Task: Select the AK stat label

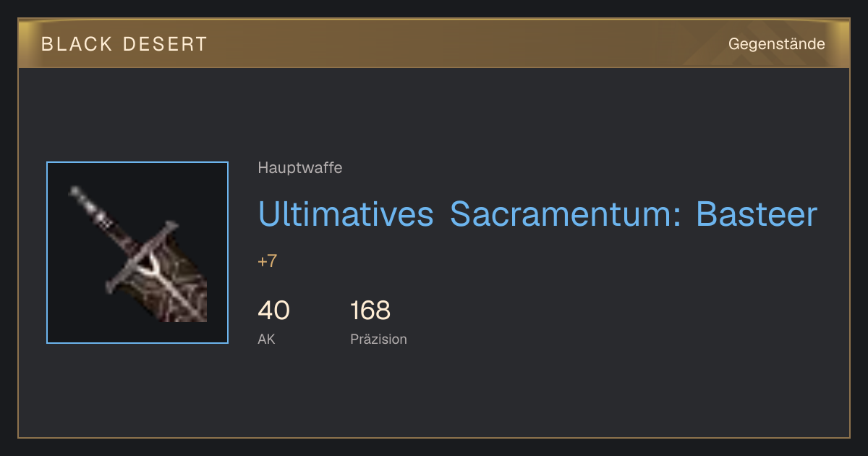Action: tap(266, 339)
